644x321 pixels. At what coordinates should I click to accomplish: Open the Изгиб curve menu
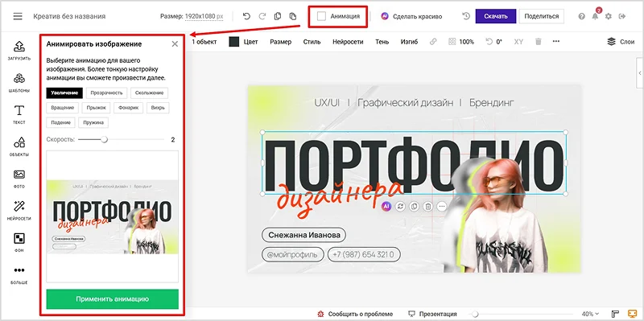pos(409,42)
